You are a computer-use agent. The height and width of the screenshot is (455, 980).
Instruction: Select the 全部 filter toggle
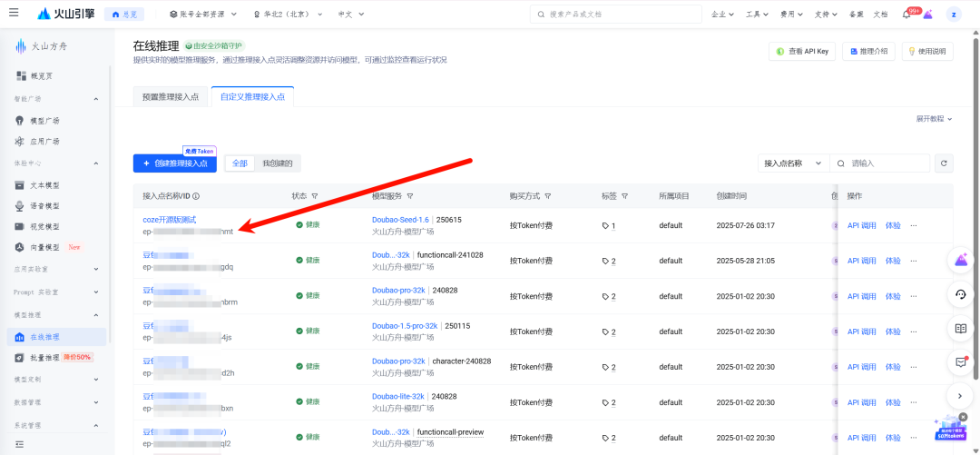coord(240,163)
